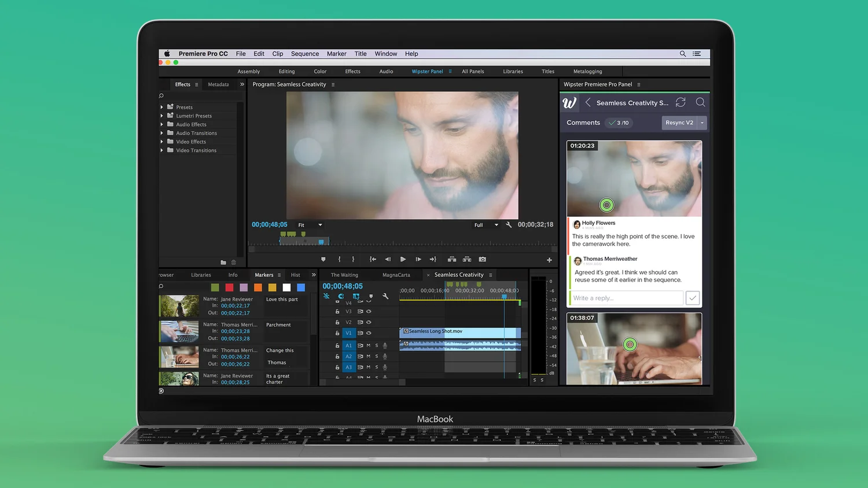Viewport: 868px width, 488px height.
Task: Expand the Lumetri Presets folder
Action: [x=161, y=116]
